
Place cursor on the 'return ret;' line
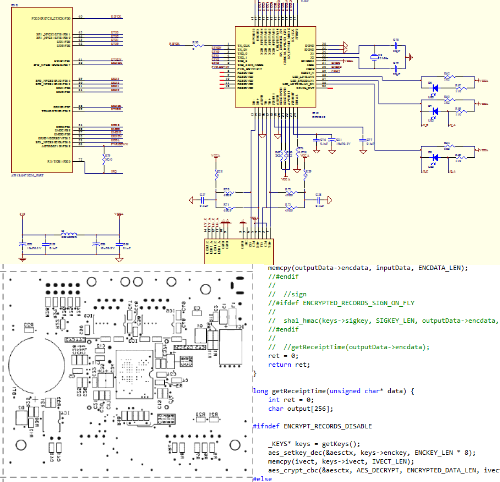(289, 365)
